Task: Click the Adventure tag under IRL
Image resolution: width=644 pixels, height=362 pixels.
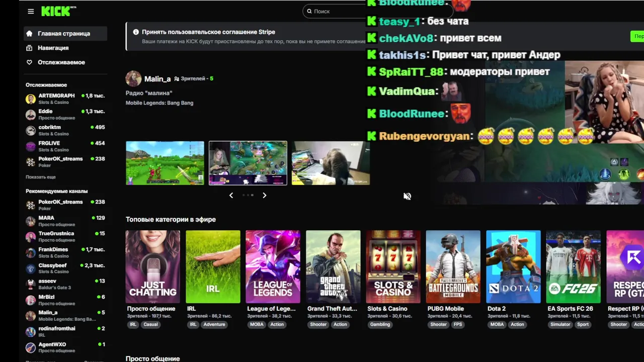Action: click(x=214, y=324)
